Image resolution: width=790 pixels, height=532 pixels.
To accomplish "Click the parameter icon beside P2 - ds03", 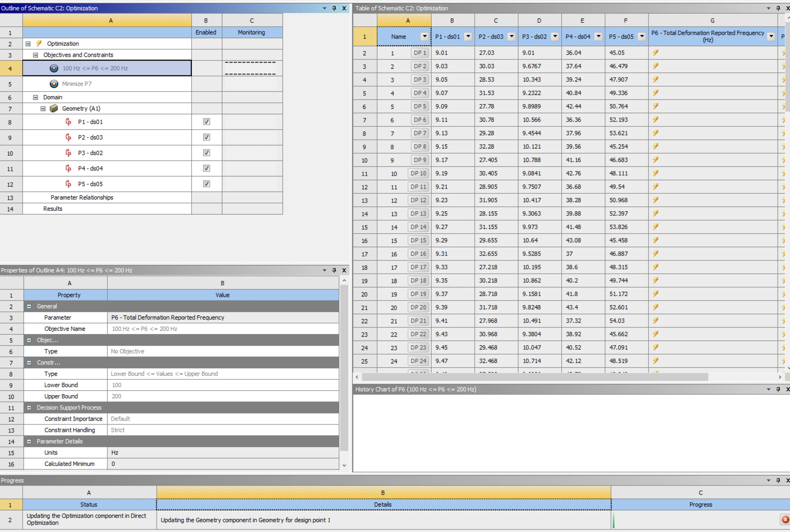I will pos(68,137).
